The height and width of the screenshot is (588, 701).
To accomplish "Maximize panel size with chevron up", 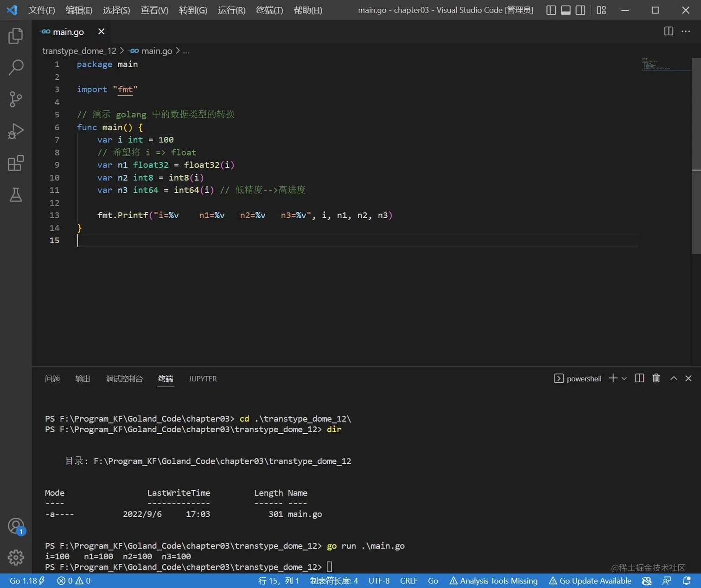I will (x=674, y=378).
